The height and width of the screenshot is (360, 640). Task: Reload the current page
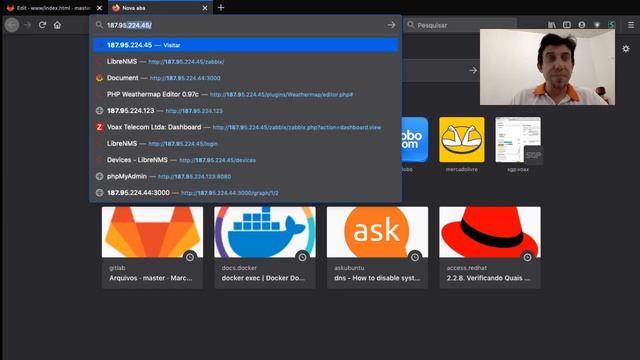point(42,25)
